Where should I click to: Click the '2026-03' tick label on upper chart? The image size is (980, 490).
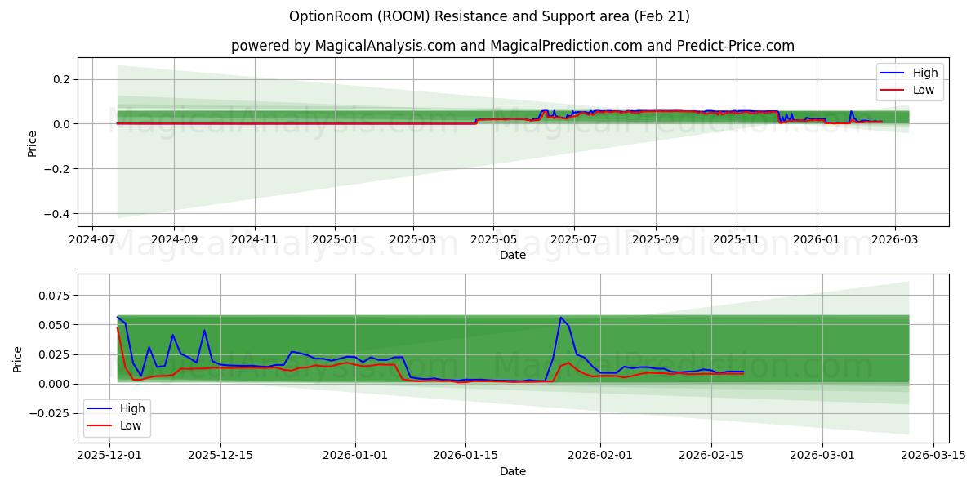pyautogui.click(x=895, y=240)
